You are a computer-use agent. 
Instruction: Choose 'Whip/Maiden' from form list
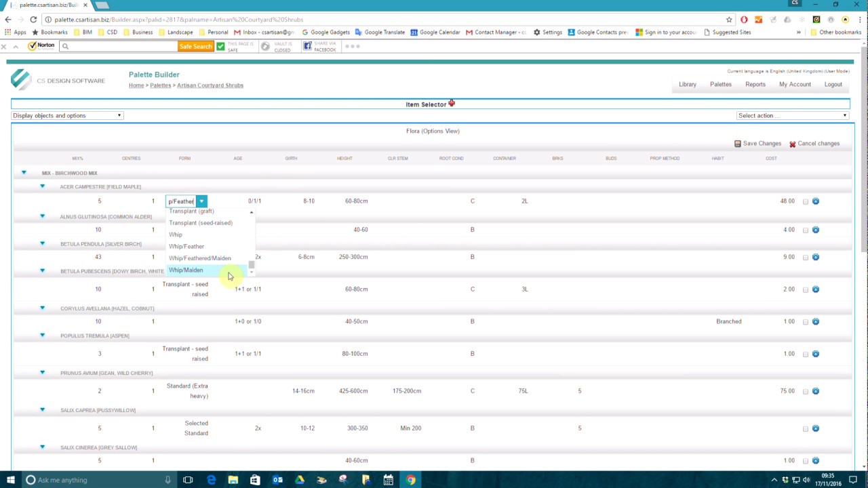[207, 270]
